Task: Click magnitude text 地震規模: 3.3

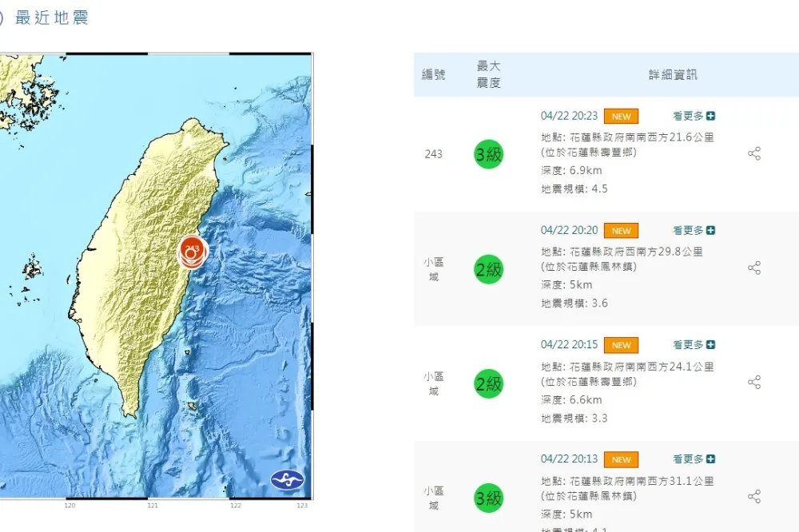Action: coord(574,419)
